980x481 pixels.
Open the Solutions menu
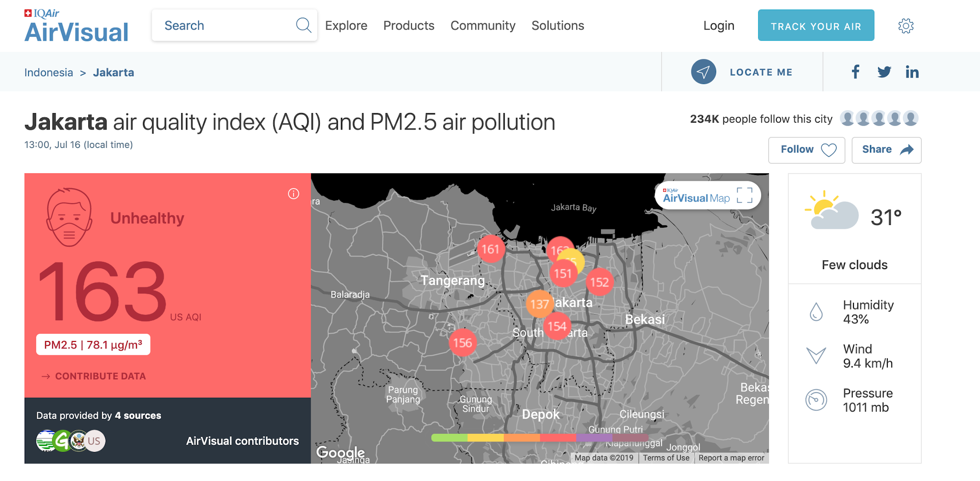click(558, 26)
